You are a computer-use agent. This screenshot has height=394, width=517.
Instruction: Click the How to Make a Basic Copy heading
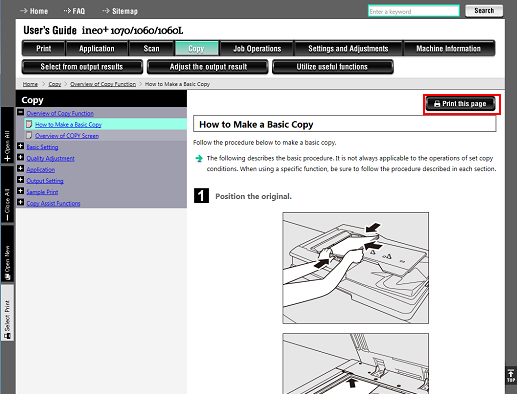(256, 125)
